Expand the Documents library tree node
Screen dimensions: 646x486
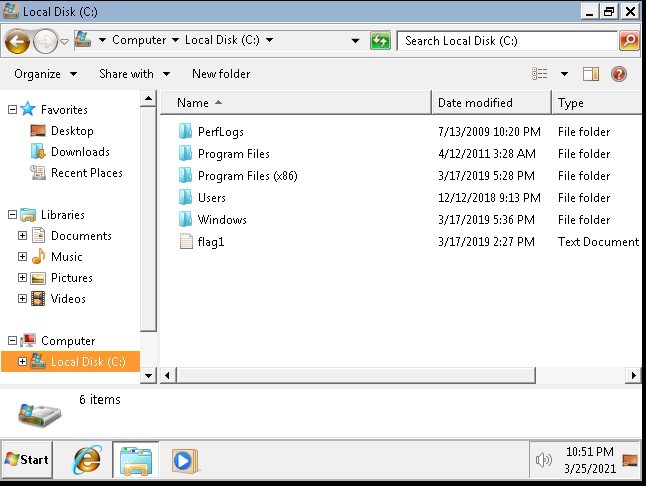(23, 236)
